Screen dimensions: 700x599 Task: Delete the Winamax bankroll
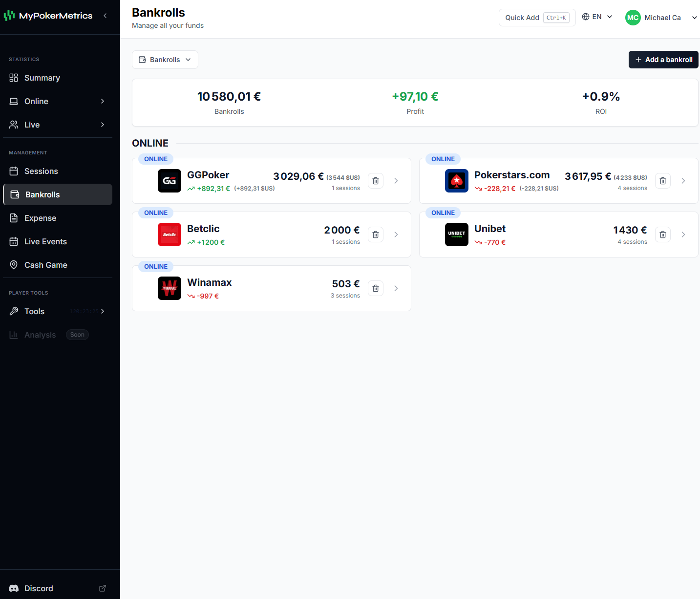point(375,288)
